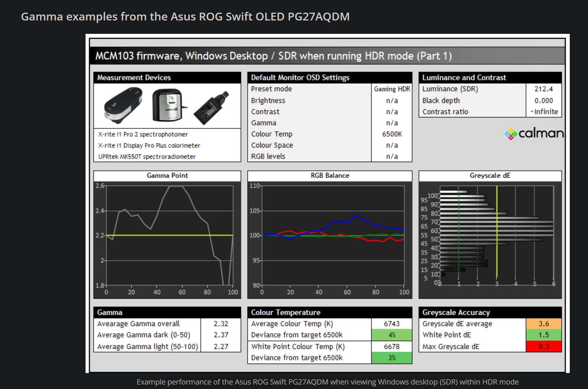The image size is (588, 389).
Task: Click the Black depth label
Action: click(x=441, y=100)
